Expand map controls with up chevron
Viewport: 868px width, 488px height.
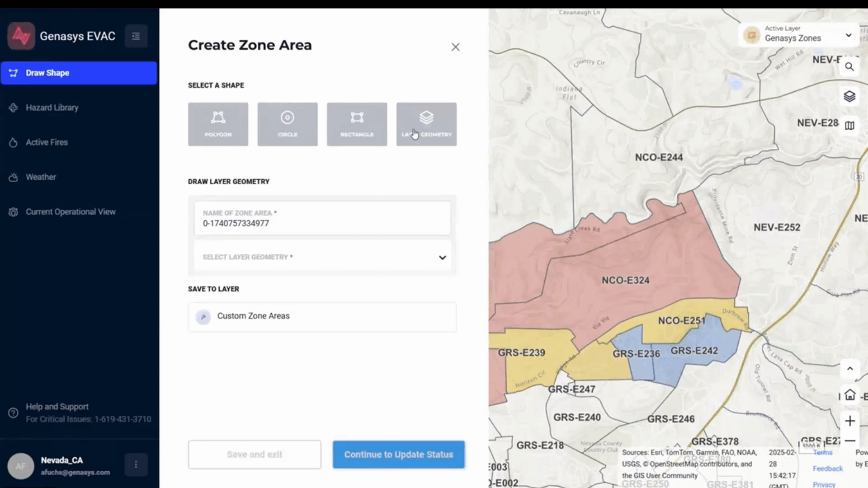[x=850, y=369]
